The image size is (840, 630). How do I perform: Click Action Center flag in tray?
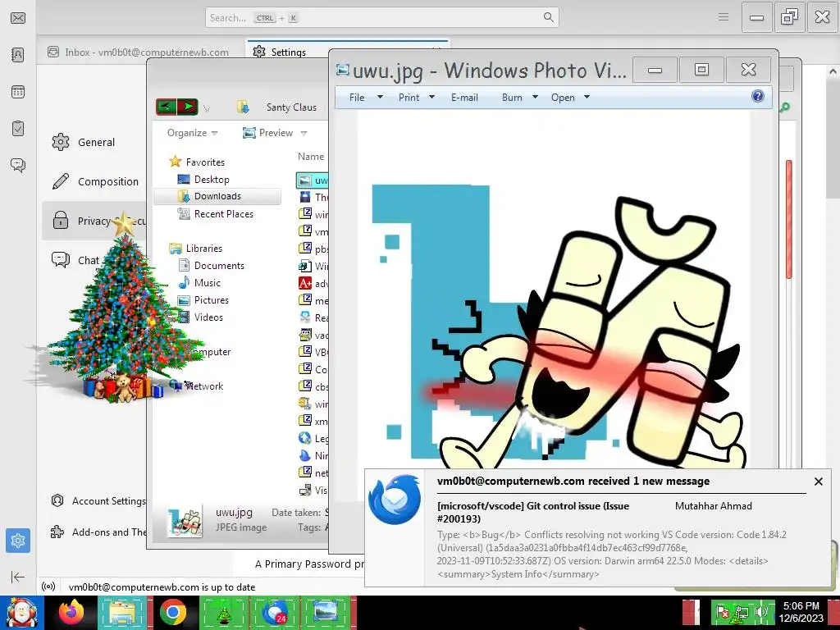(x=723, y=612)
